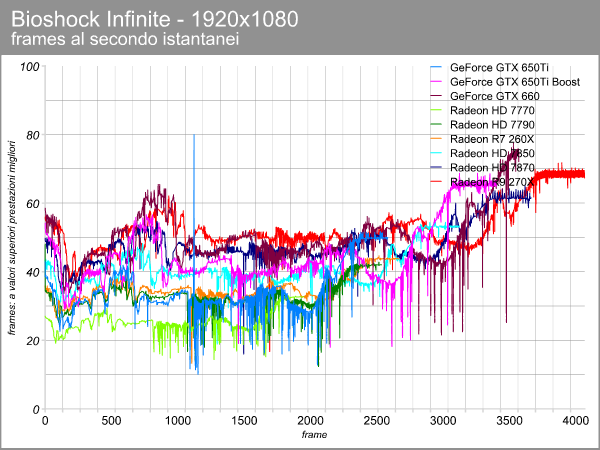Viewport: 600px width, 450px height.
Task: Click the y-axis label "40"
Action: (33, 272)
